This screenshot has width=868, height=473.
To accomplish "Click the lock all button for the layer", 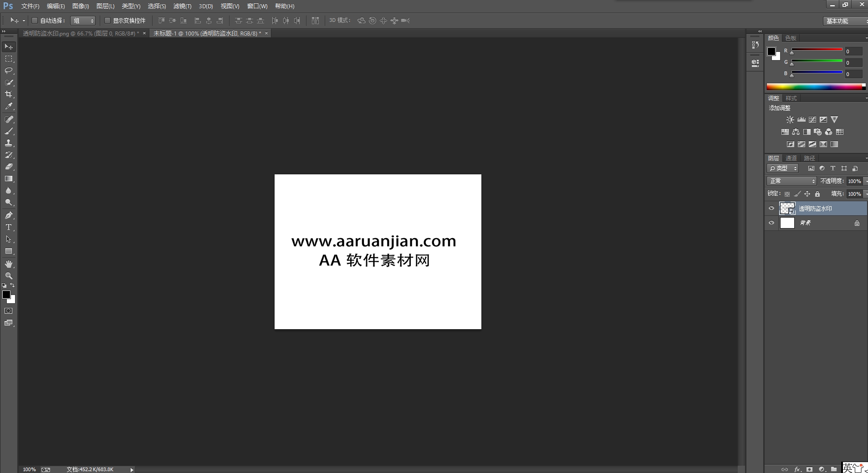I will tap(817, 193).
